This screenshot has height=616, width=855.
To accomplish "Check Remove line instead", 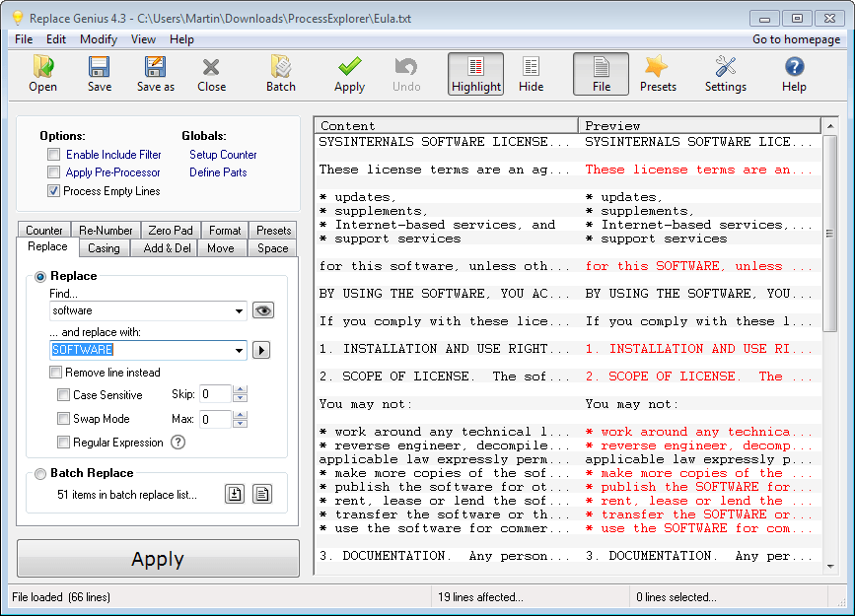I will [x=55, y=373].
